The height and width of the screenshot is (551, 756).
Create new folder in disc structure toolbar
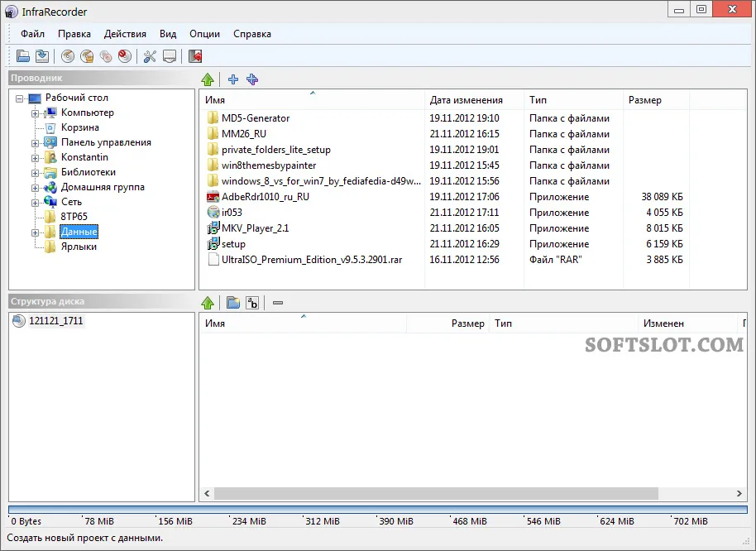pos(233,303)
